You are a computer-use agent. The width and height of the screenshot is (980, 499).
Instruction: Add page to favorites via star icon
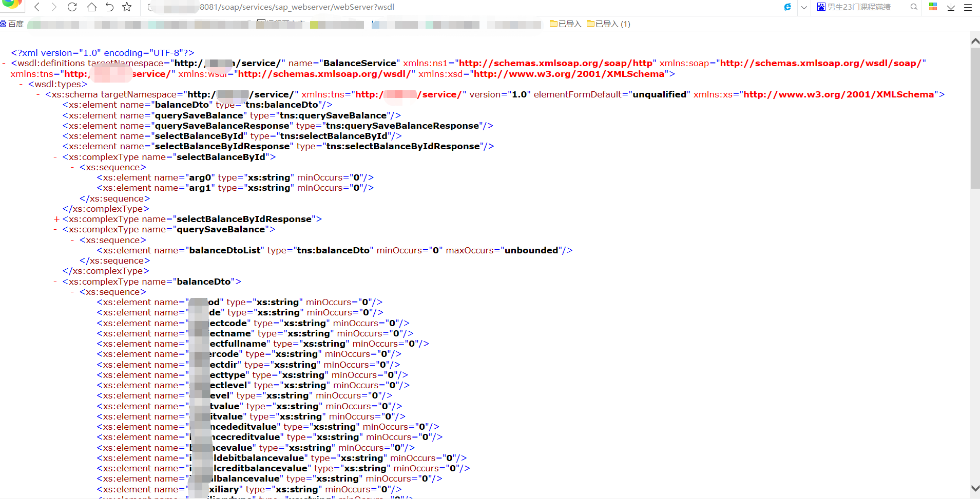127,7
